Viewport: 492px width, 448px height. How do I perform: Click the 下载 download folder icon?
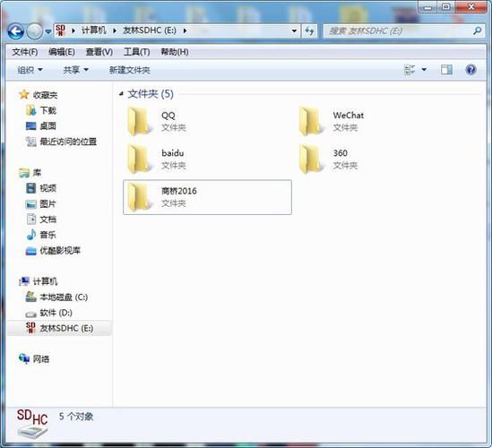click(31, 110)
